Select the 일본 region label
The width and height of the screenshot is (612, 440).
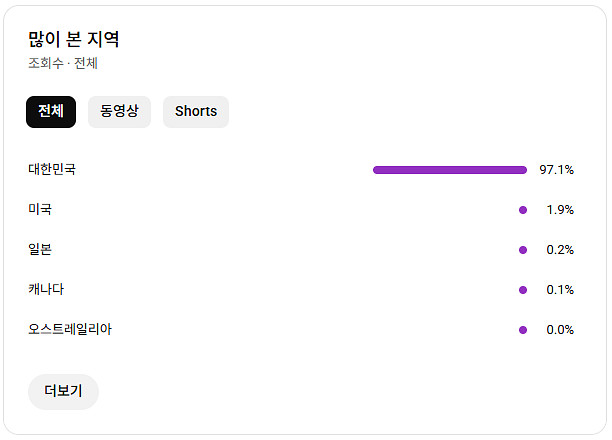(x=40, y=250)
